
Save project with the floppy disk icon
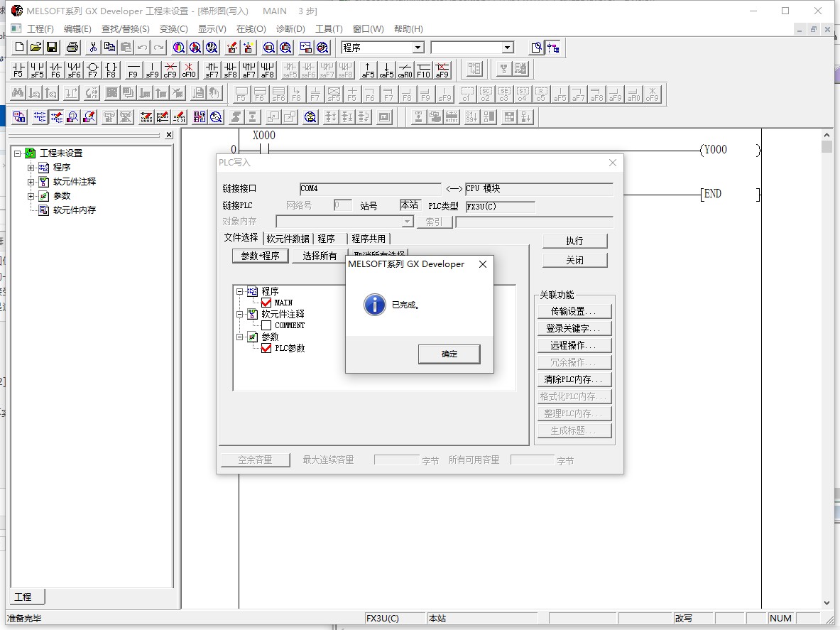click(x=52, y=48)
